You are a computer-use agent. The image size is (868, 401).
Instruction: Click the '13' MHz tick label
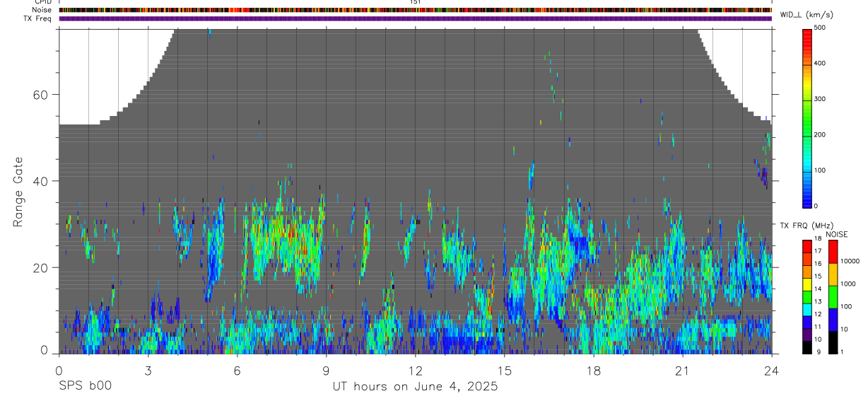[x=819, y=301]
